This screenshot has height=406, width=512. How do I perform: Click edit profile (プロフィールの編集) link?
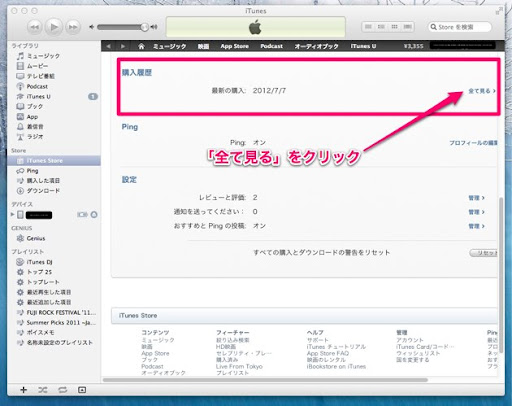coord(473,143)
